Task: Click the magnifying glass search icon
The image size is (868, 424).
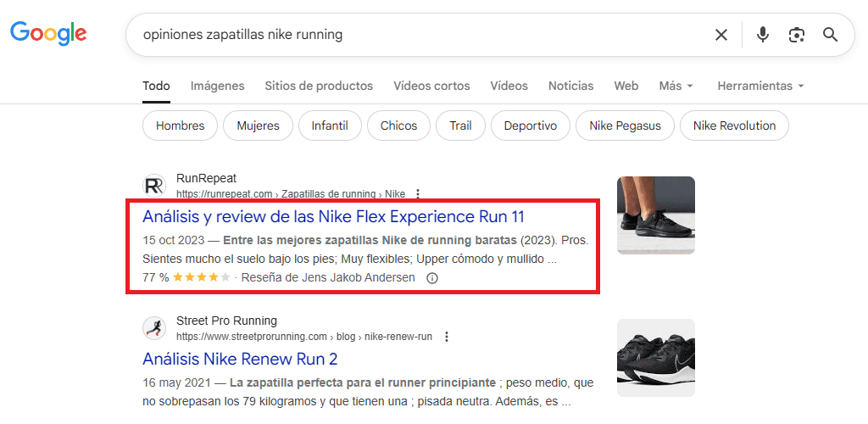Action: tap(830, 35)
